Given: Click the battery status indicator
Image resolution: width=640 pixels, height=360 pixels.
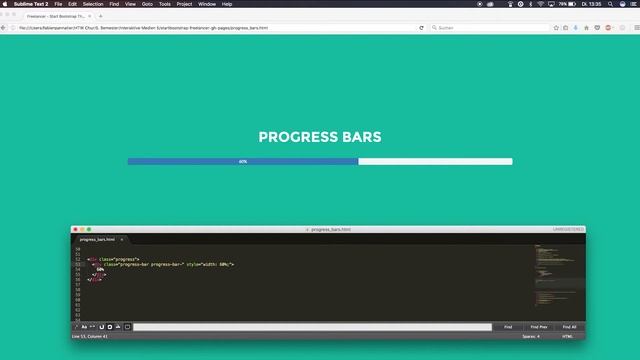Looking at the screenshot, I should (568, 4).
